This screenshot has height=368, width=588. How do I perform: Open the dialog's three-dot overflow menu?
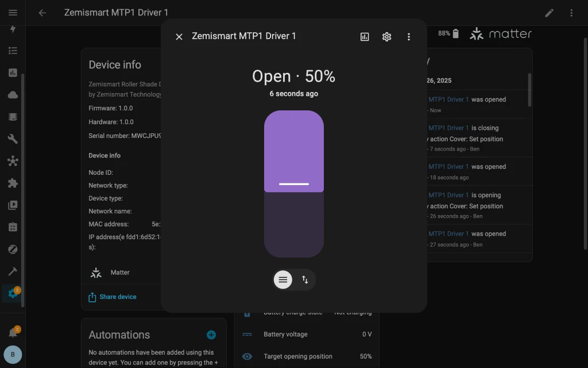coord(409,36)
